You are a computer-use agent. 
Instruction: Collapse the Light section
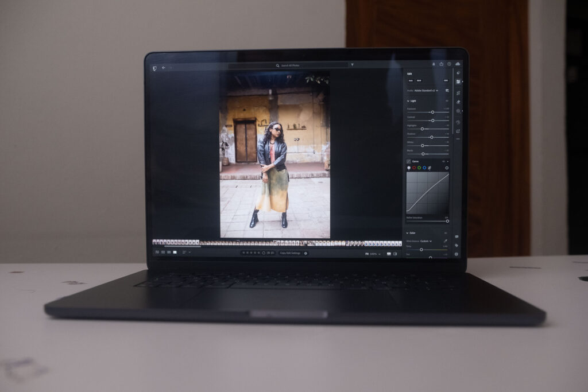click(x=408, y=101)
